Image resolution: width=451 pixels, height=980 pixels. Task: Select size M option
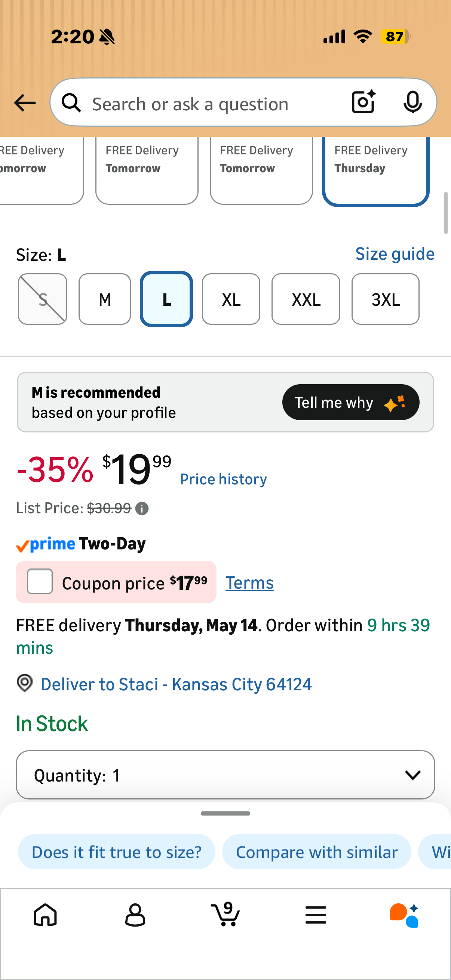(105, 299)
